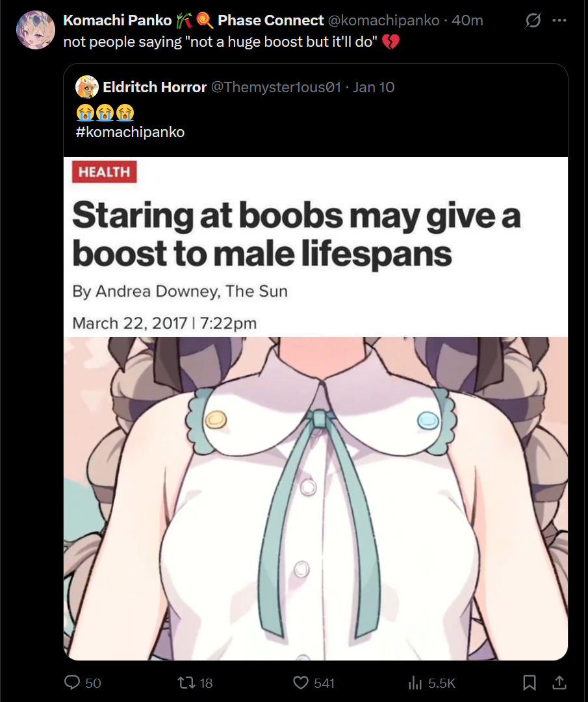Screen dimensions: 588x702
Task: Open the #komachipanko hashtag
Action: tap(130, 132)
